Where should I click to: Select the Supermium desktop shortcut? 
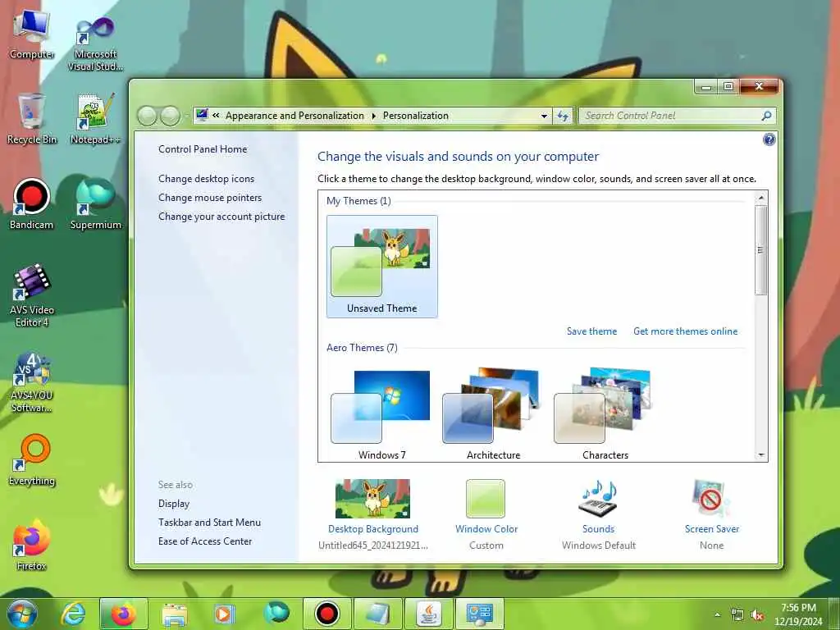[x=95, y=204]
